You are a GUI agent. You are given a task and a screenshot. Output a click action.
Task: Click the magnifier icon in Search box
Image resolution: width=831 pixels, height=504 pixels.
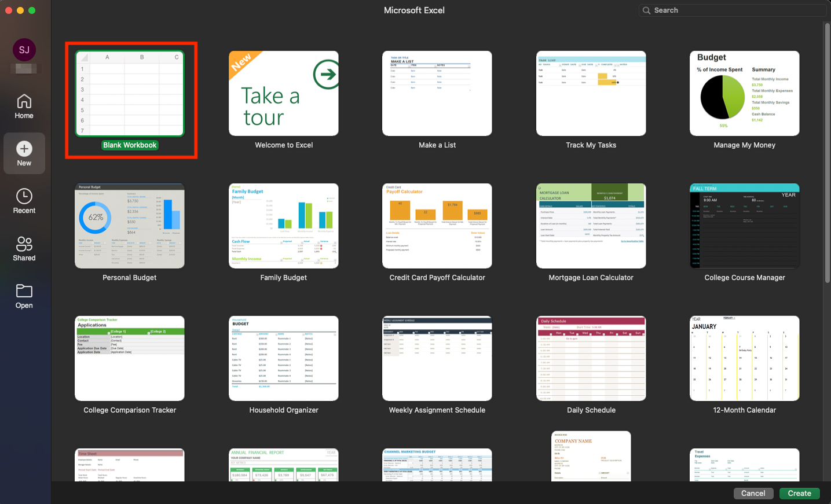pos(646,10)
